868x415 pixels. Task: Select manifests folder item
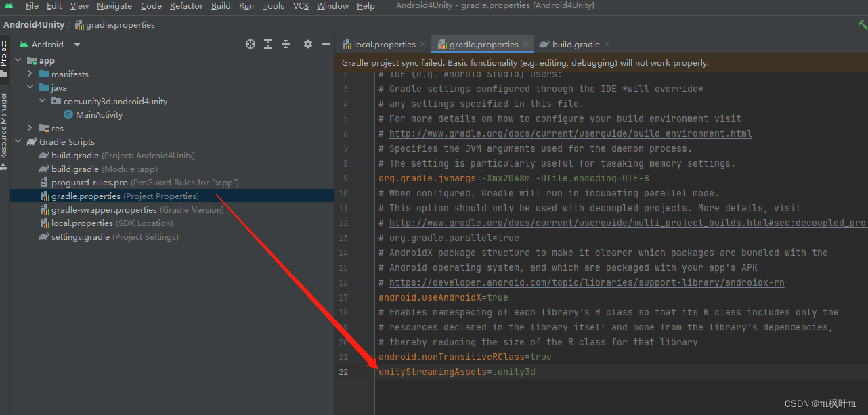point(70,74)
